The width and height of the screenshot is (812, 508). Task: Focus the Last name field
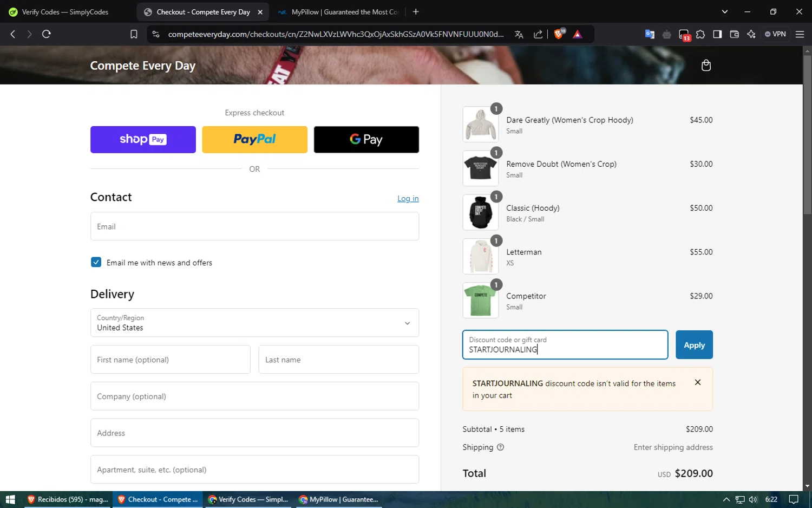point(339,360)
